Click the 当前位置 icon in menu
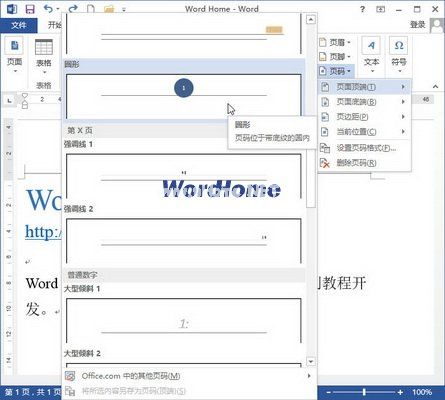445x400 pixels. tap(325, 132)
